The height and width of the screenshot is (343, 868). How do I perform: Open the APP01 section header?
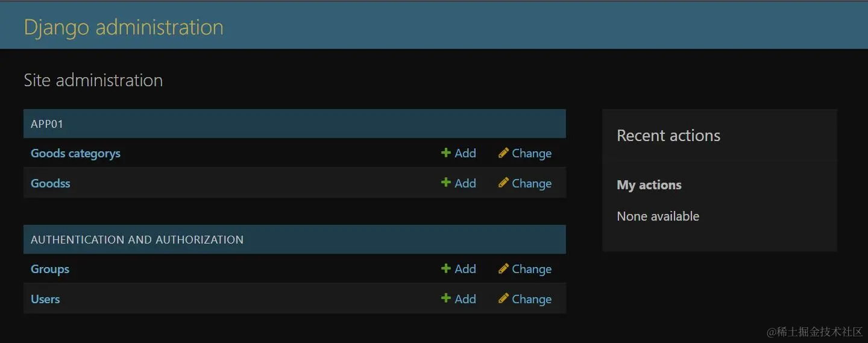pos(47,124)
